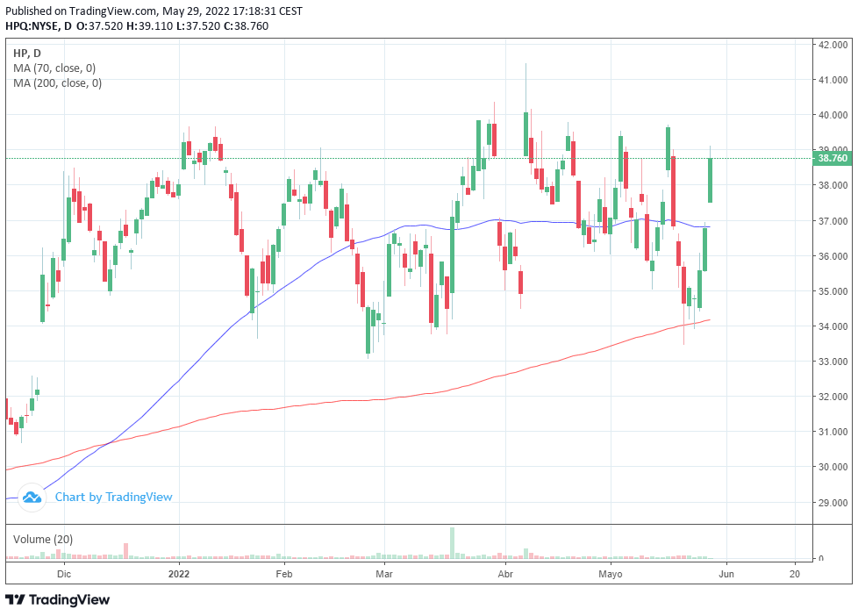Click the '42.000' price axis label

tap(833, 45)
